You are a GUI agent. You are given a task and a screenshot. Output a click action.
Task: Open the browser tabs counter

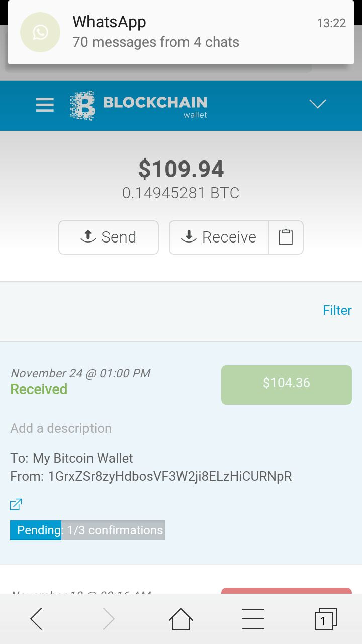pos(326,619)
